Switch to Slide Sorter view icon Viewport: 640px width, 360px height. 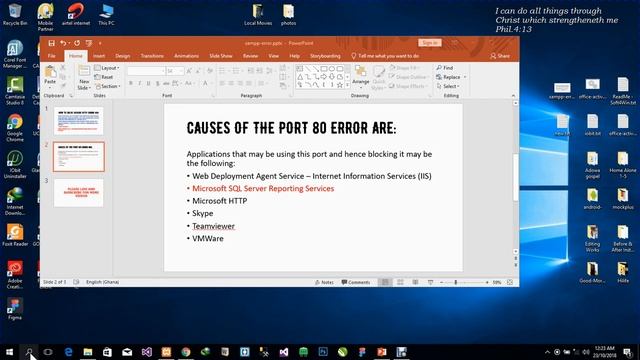pos(400,282)
